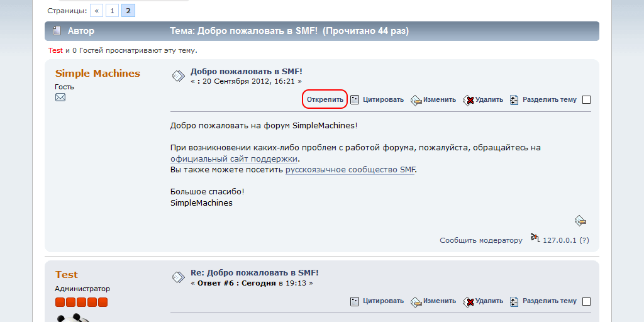This screenshot has height=322, width=644.
Task: Click the message icon beside the first post title
Action: (179, 76)
